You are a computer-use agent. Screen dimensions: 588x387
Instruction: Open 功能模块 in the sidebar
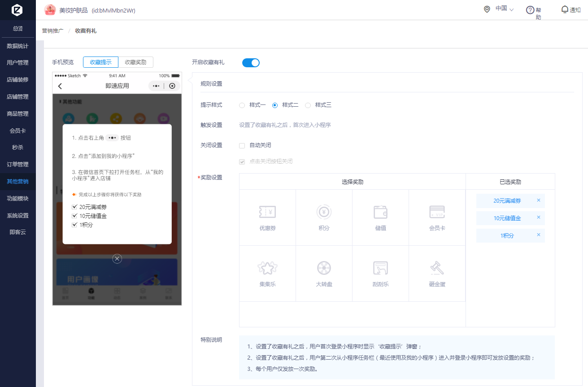(18, 198)
